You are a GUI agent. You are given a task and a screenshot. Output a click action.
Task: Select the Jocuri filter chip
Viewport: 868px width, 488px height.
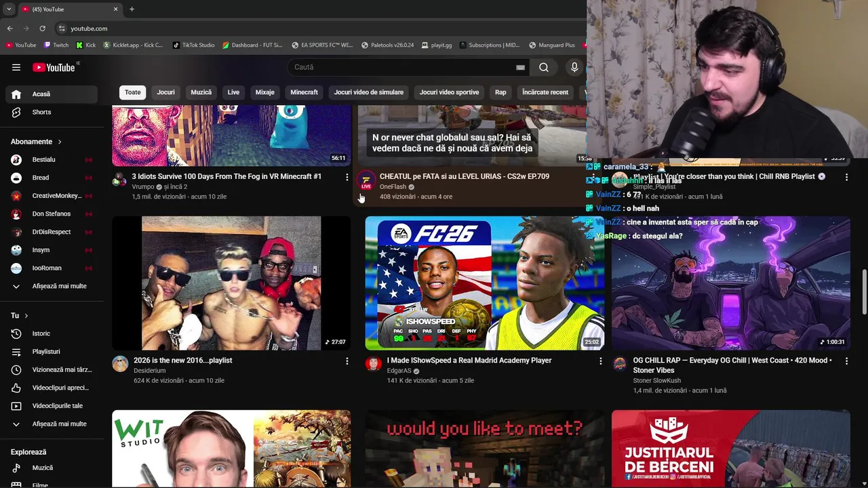click(166, 92)
